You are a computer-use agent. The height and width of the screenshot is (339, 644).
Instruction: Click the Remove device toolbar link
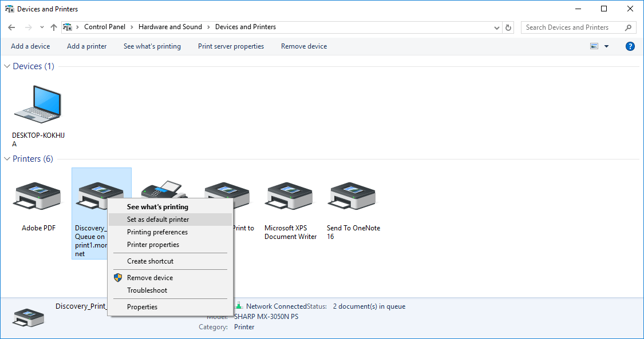click(304, 46)
